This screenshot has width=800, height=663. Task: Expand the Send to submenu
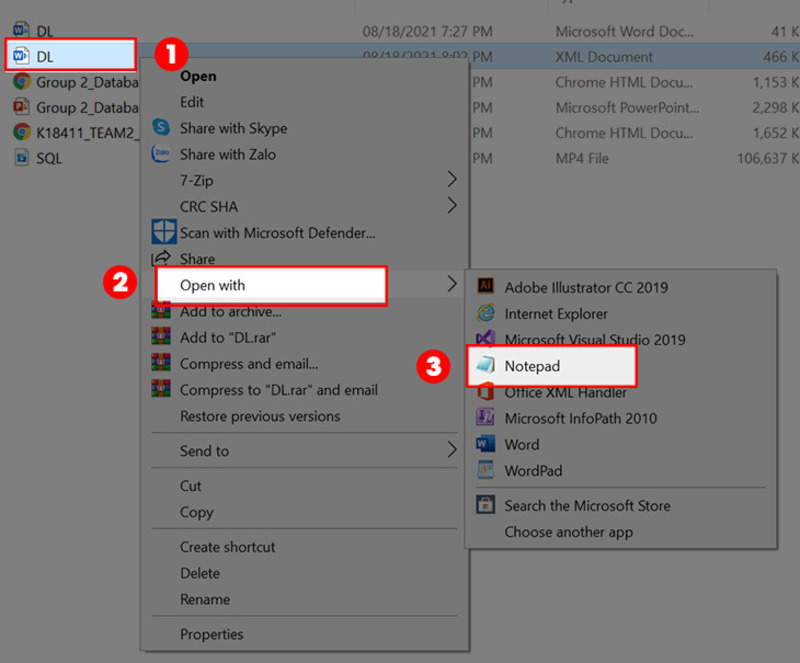point(205,450)
